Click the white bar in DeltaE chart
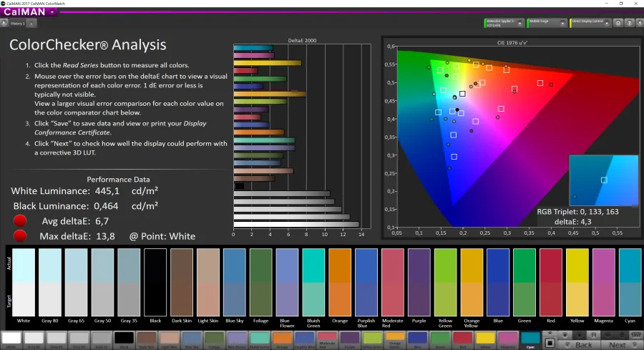644x350 pixels. point(296,224)
